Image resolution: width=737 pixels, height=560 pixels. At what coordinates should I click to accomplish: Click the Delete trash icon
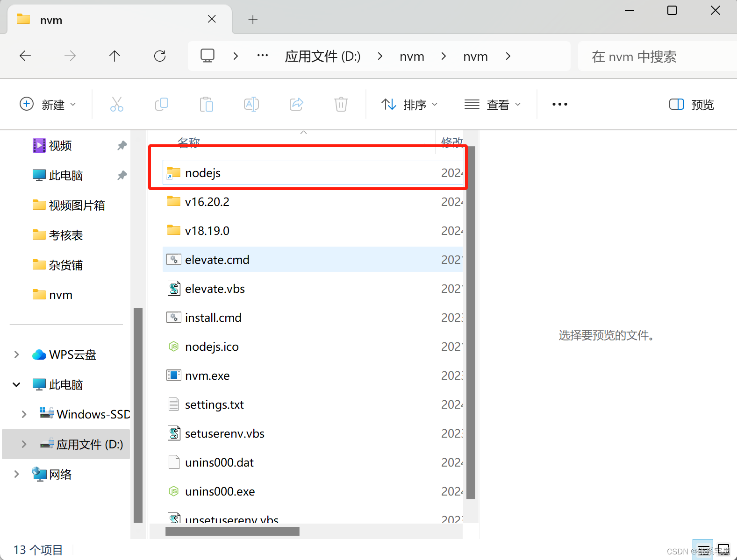tap(341, 104)
